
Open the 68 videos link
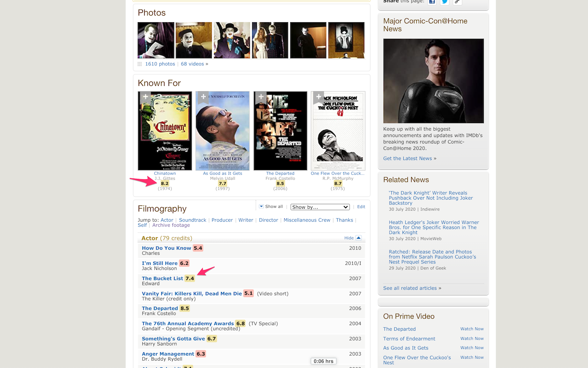click(x=192, y=63)
